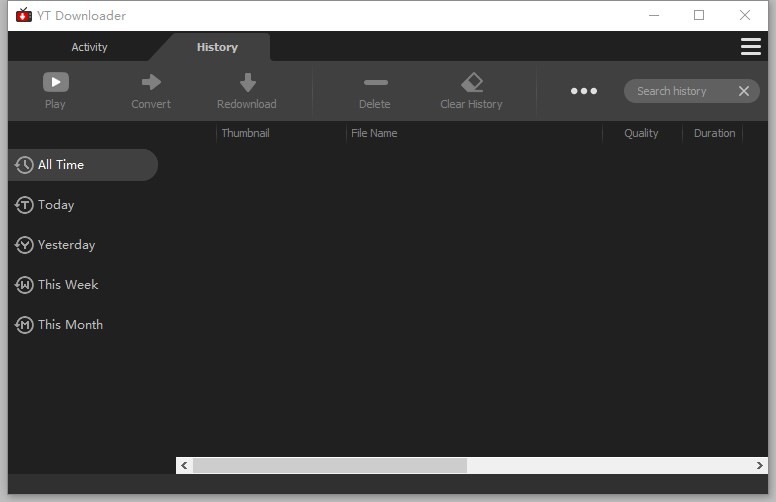The height and width of the screenshot is (502, 776).
Task: Switch to the Activity tab
Action: click(89, 47)
